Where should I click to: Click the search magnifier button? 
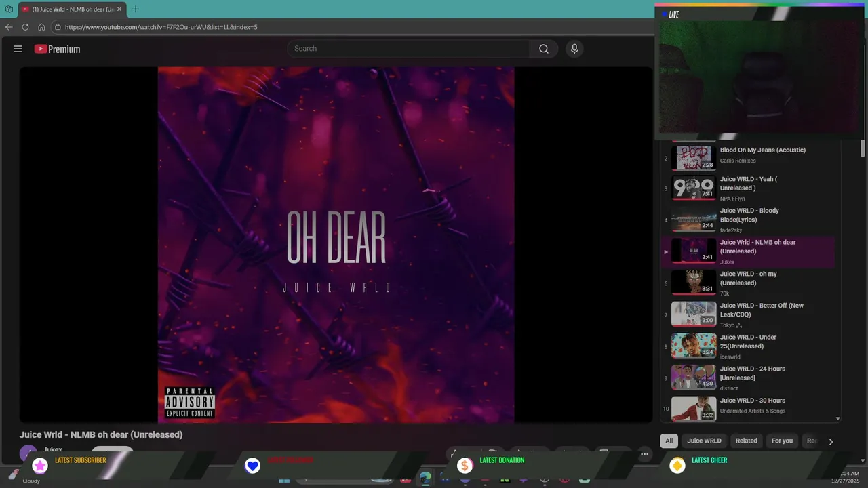click(x=544, y=49)
